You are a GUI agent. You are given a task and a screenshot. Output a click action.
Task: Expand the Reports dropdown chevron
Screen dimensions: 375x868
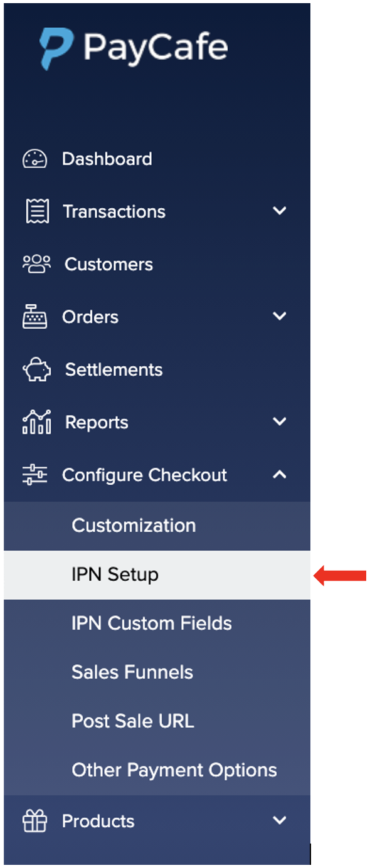280,422
